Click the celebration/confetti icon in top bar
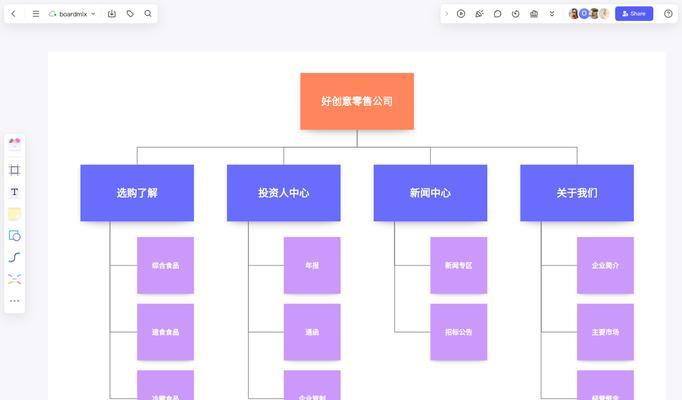The width and height of the screenshot is (682, 400). coord(479,14)
